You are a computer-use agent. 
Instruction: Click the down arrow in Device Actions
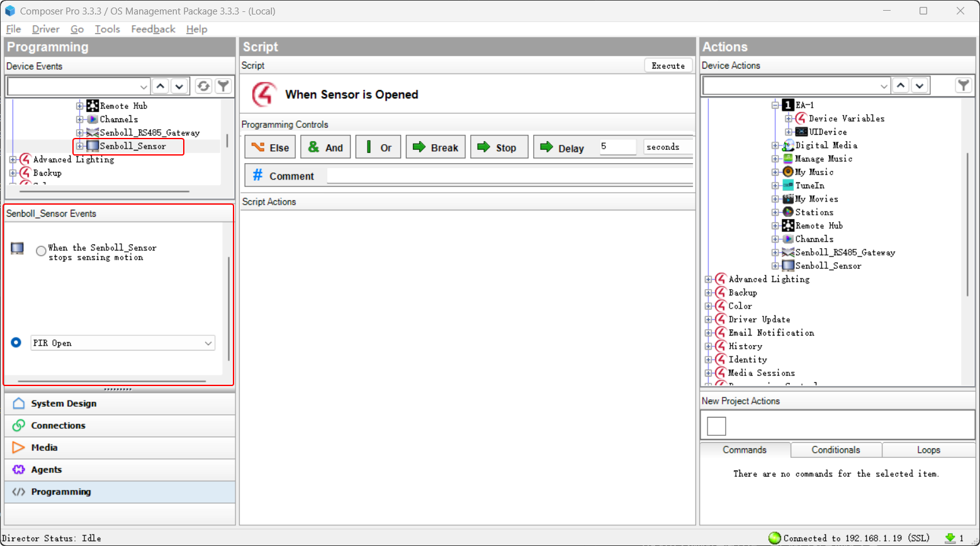tap(920, 86)
